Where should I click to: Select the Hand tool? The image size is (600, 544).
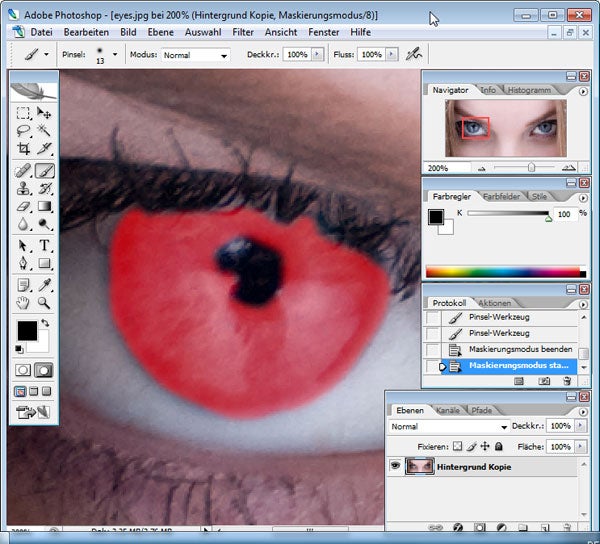[23, 303]
